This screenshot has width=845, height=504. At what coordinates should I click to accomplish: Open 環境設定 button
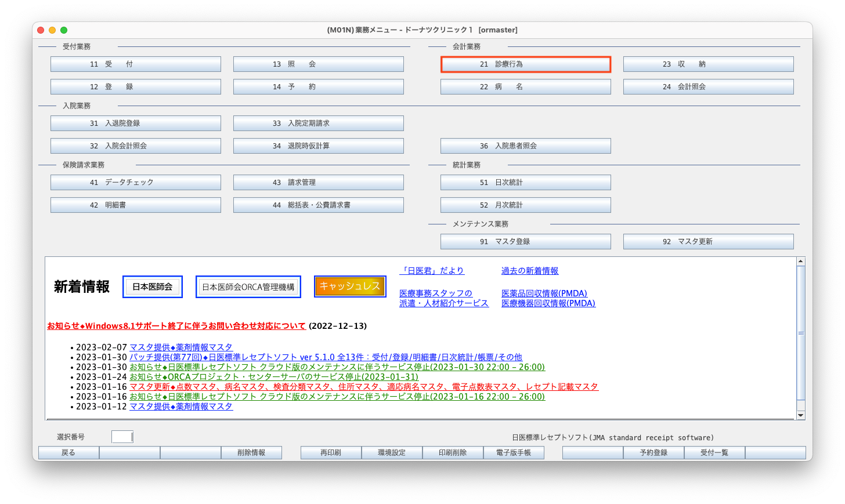tap(392, 453)
